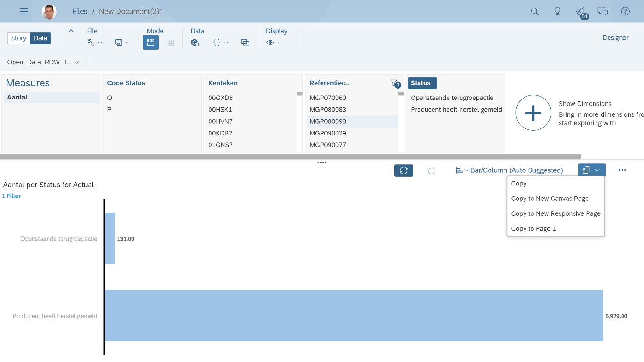Click the more options ellipsis near chart type
The height and width of the screenshot is (362, 644).
pos(622,170)
